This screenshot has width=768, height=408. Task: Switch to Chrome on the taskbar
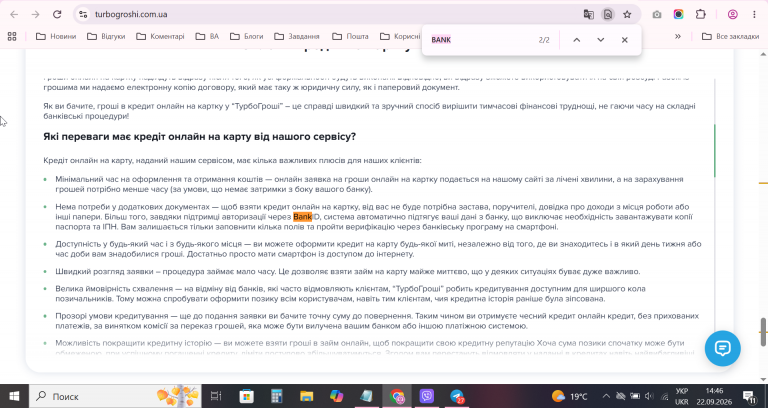[x=397, y=396]
